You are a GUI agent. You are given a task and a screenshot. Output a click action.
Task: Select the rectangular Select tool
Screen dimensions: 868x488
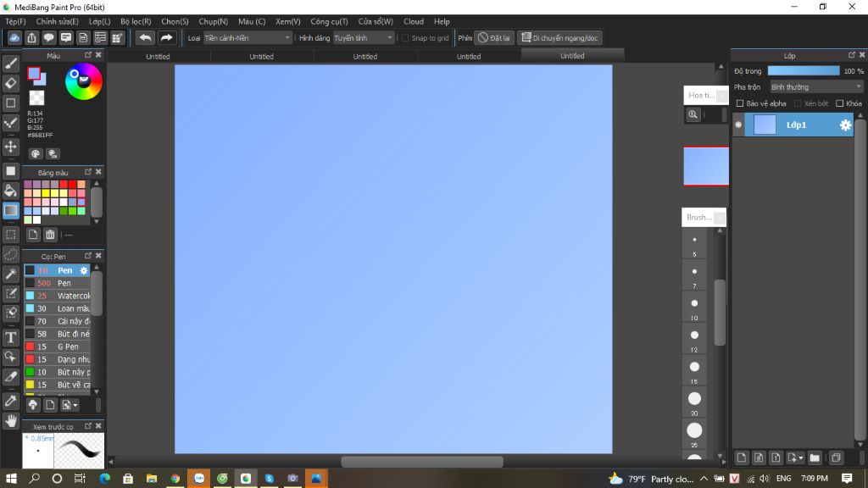pos(10,235)
